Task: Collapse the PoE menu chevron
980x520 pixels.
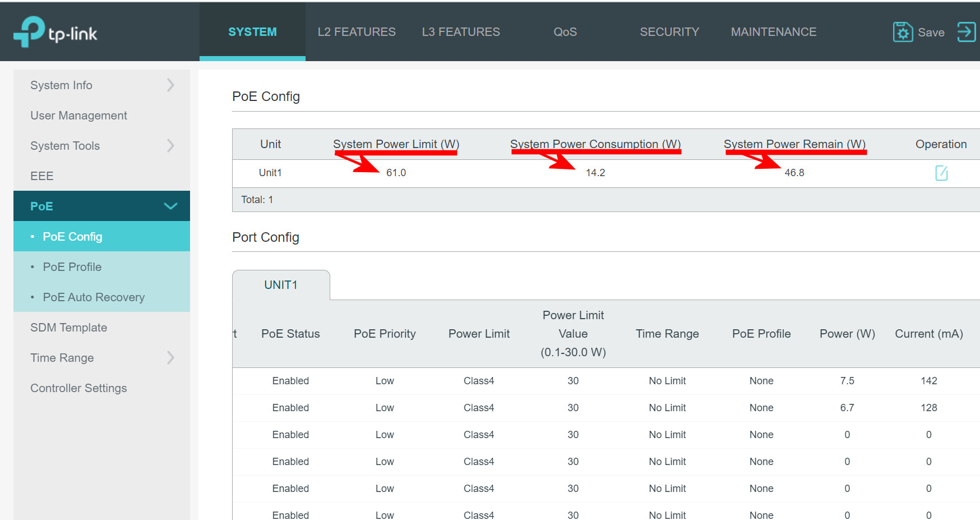Action: point(170,206)
